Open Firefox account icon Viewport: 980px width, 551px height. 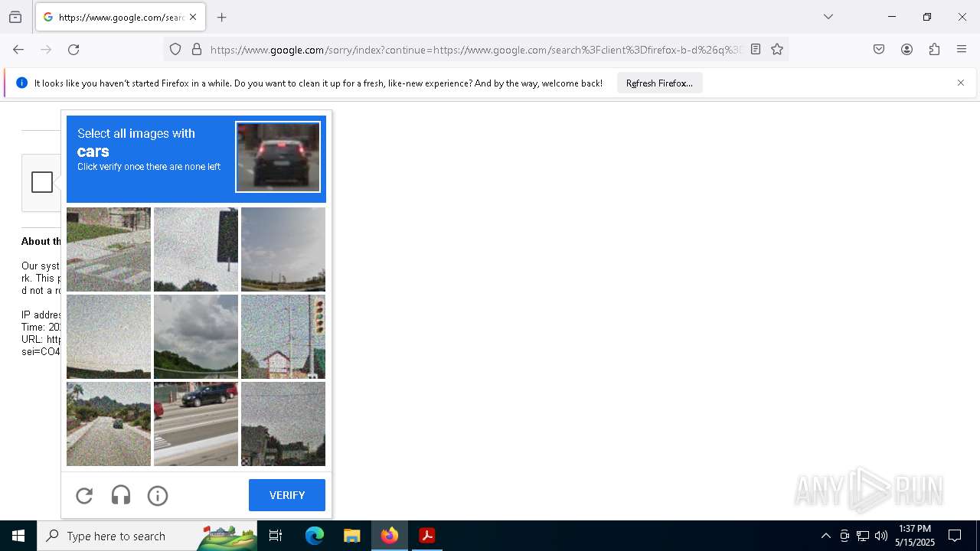pyautogui.click(x=906, y=49)
